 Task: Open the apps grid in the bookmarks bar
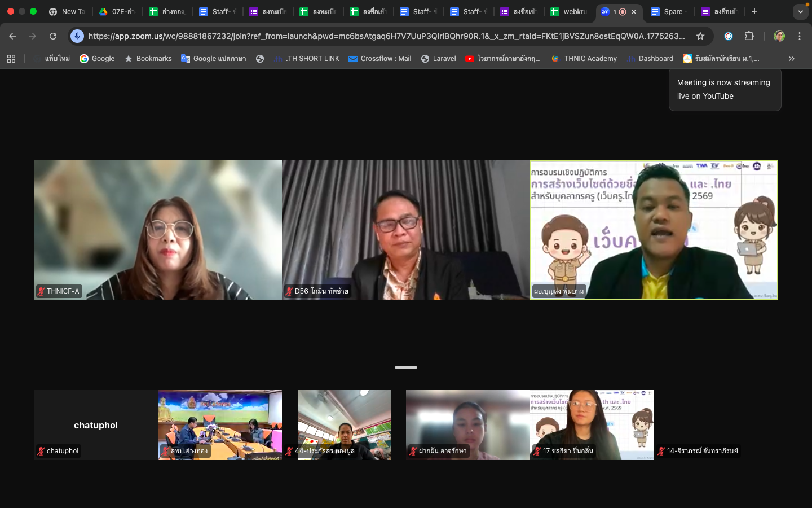coord(11,59)
